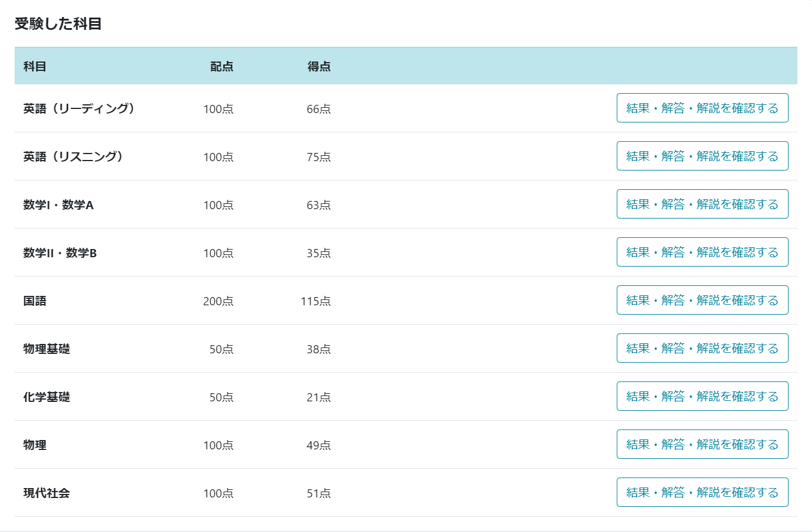Open 国語 results and explanations button
The image size is (812, 532).
click(702, 300)
